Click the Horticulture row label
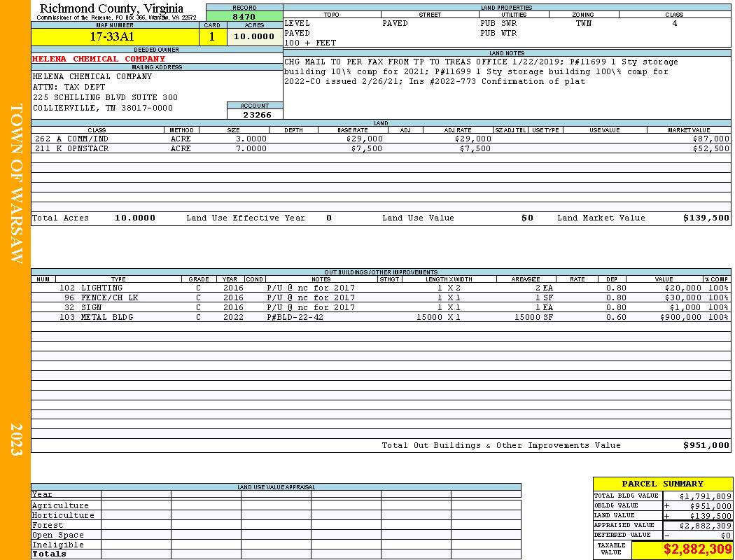The height and width of the screenshot is (560, 735). (x=63, y=515)
